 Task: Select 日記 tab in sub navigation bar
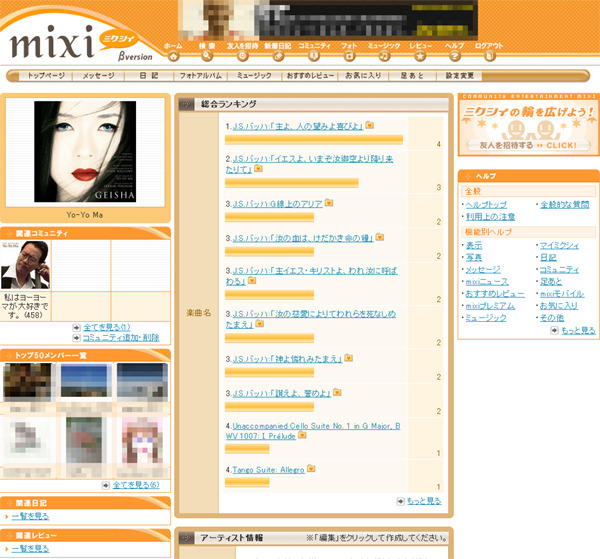click(149, 76)
